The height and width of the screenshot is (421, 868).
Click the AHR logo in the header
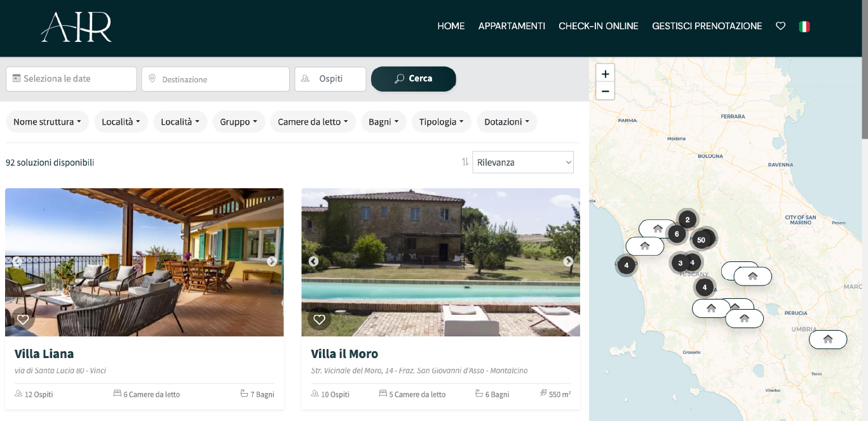tap(76, 27)
